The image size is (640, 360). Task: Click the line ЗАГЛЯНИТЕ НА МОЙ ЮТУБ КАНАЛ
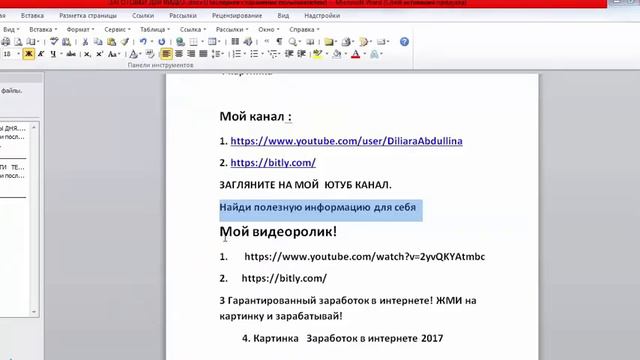tap(305, 185)
